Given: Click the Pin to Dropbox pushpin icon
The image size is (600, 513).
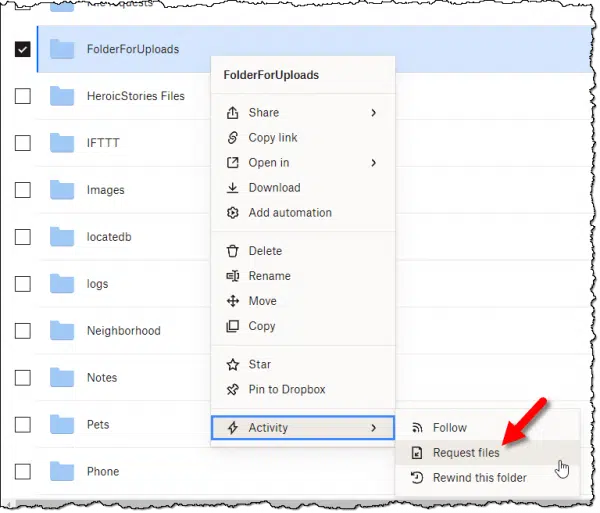Looking at the screenshot, I should 233,390.
